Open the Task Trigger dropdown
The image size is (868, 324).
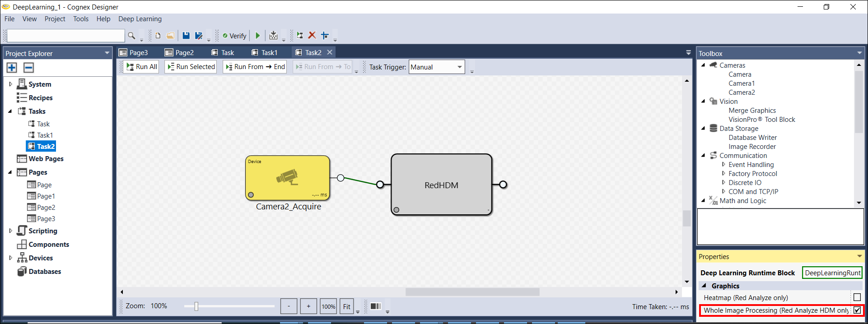pos(459,67)
